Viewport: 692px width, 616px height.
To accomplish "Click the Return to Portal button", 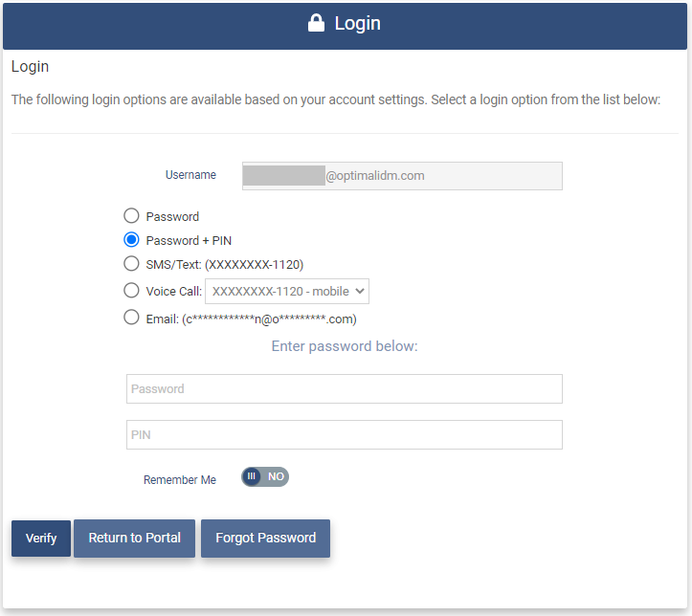I will 134,539.
